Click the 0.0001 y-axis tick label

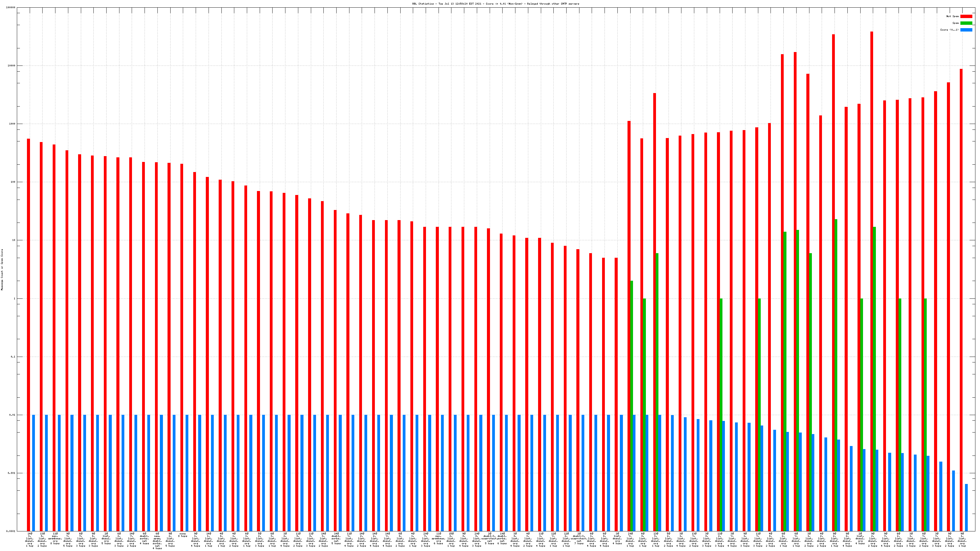[11, 531]
